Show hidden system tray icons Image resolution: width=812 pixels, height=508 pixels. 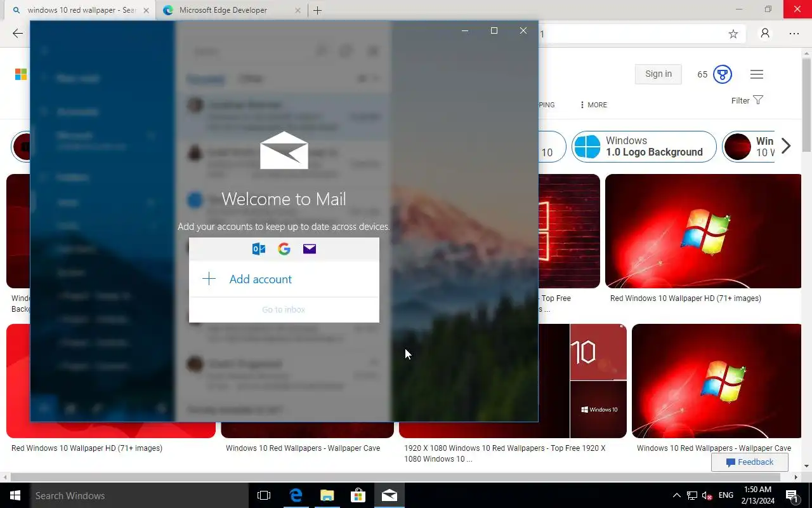coord(676,495)
